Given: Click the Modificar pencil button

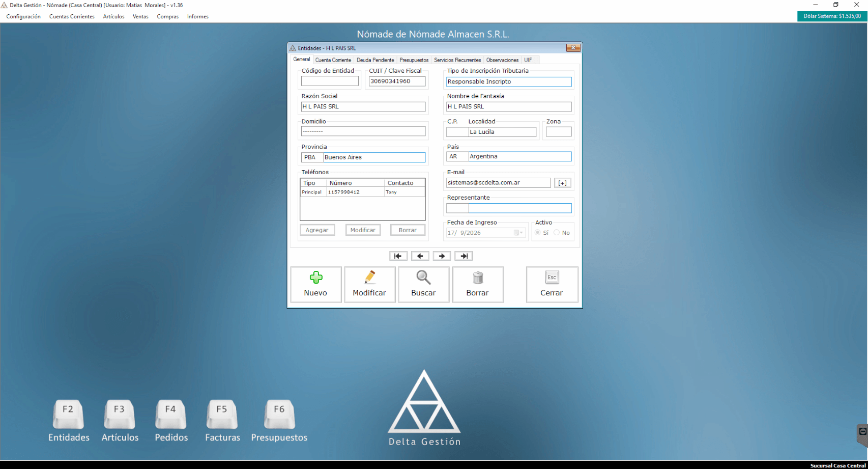Looking at the screenshot, I should pos(370,285).
